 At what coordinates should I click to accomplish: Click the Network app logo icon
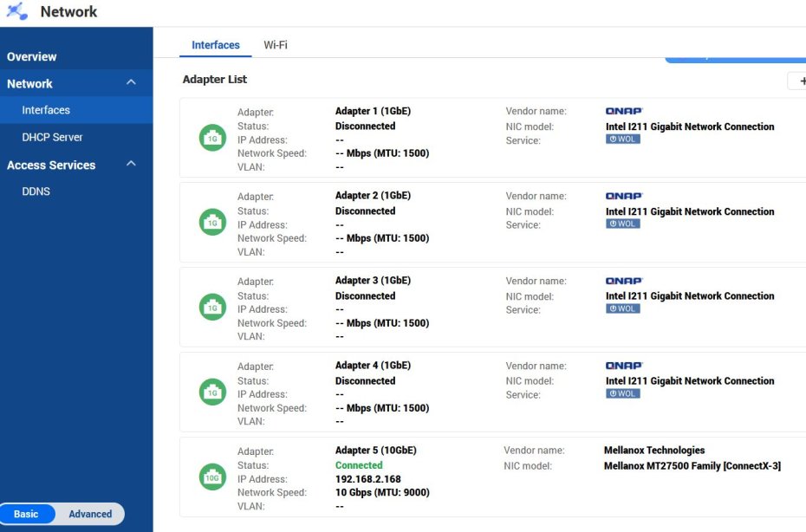pyautogui.click(x=17, y=11)
